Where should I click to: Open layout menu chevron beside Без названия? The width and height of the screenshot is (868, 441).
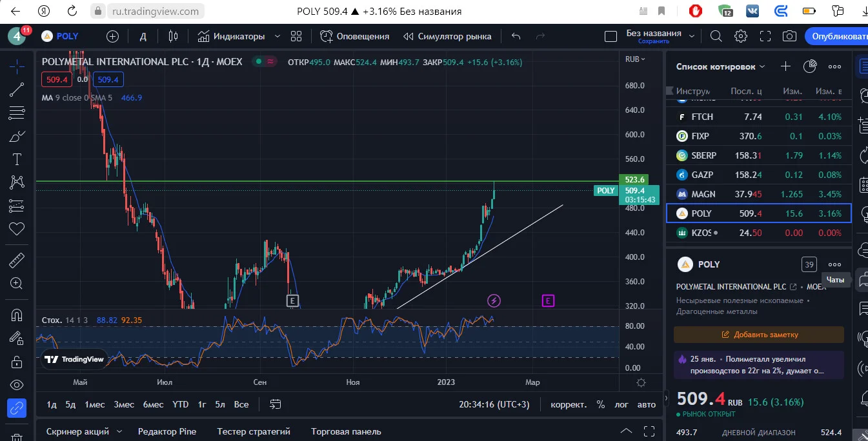692,36
